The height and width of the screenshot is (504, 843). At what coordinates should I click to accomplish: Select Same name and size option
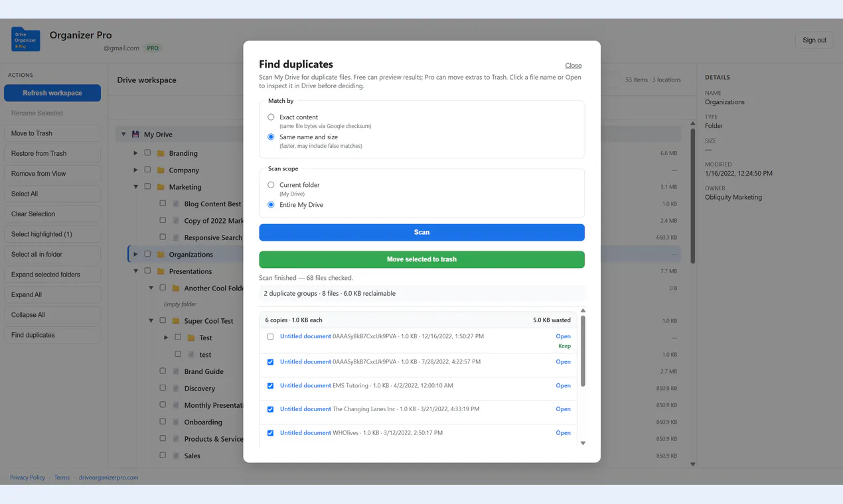click(x=271, y=137)
